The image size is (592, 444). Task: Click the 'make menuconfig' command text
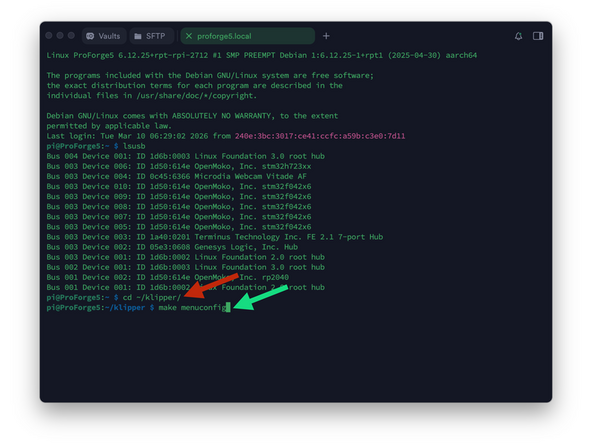[192, 308]
